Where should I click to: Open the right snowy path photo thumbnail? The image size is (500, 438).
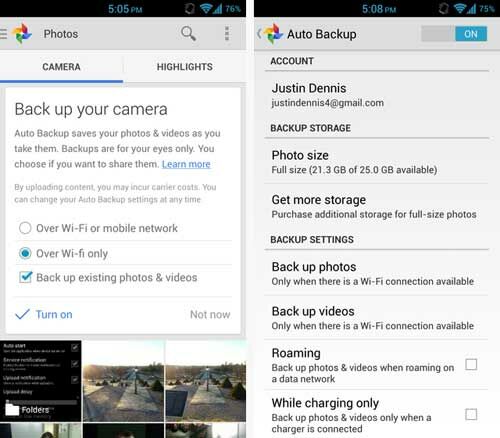click(x=206, y=381)
